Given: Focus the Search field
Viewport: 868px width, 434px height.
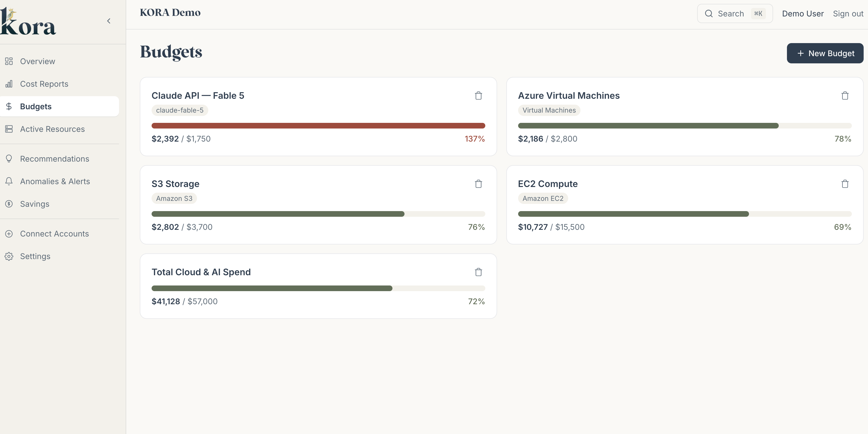Looking at the screenshot, I should click(x=735, y=14).
